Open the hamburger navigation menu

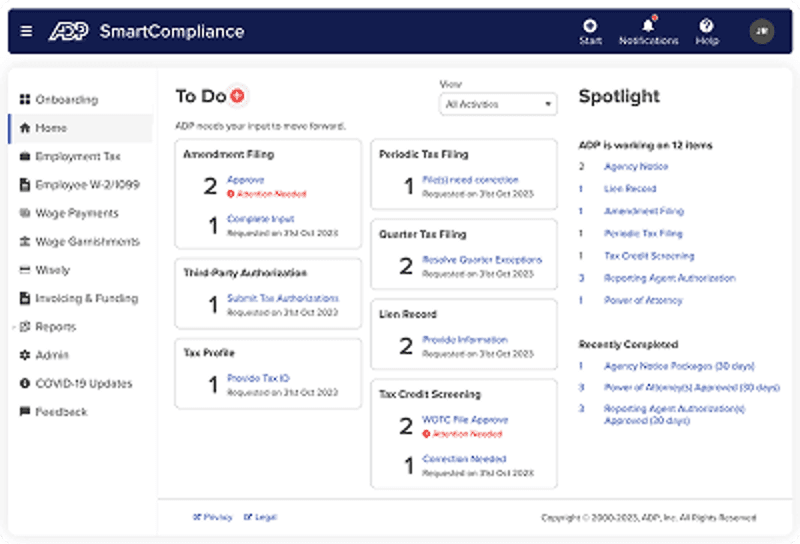tap(26, 31)
